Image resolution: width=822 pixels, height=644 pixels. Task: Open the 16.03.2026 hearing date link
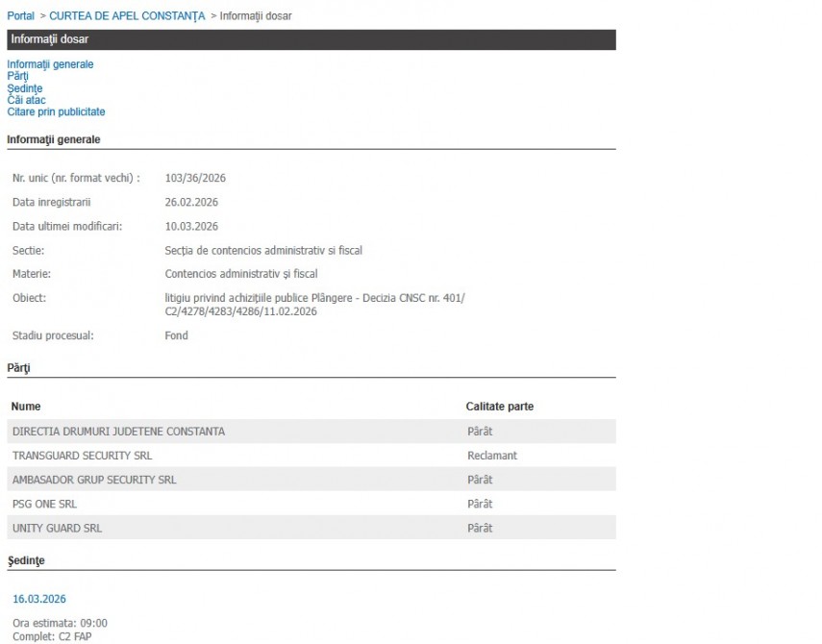pyautogui.click(x=38, y=599)
